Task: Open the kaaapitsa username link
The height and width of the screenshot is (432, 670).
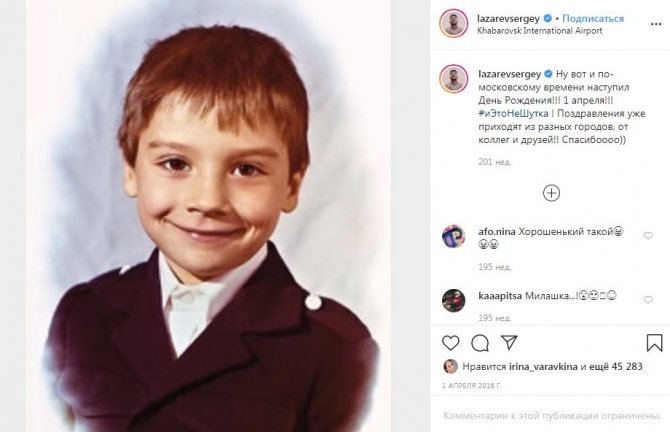Action: 499,295
